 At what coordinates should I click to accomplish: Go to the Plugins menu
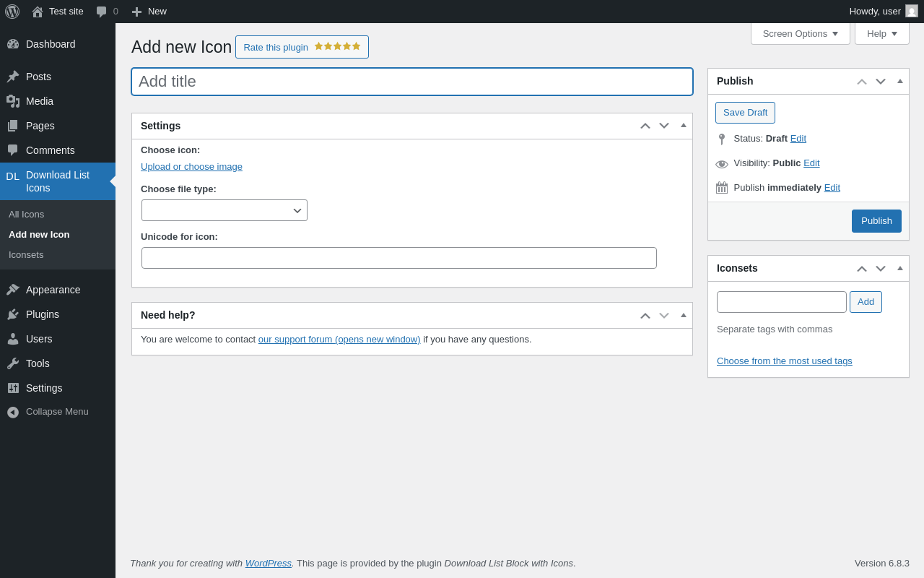[x=42, y=314]
